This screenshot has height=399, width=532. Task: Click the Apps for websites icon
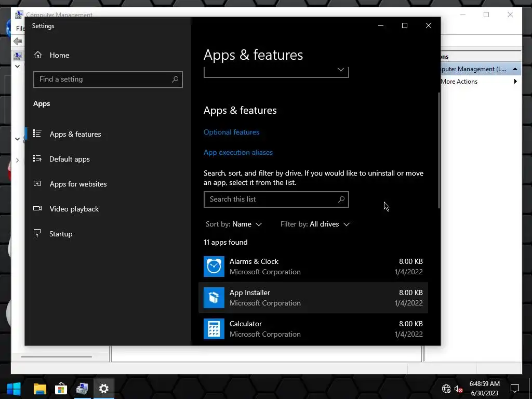point(37,183)
